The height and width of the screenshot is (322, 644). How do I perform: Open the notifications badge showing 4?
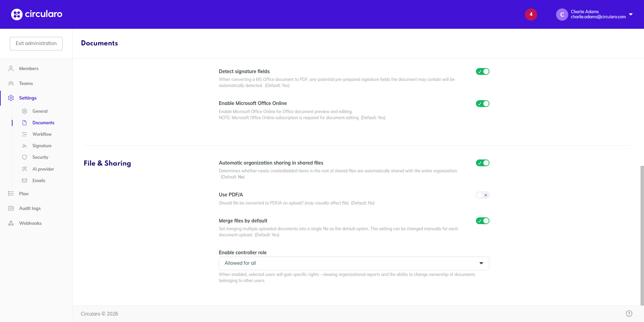(x=531, y=14)
